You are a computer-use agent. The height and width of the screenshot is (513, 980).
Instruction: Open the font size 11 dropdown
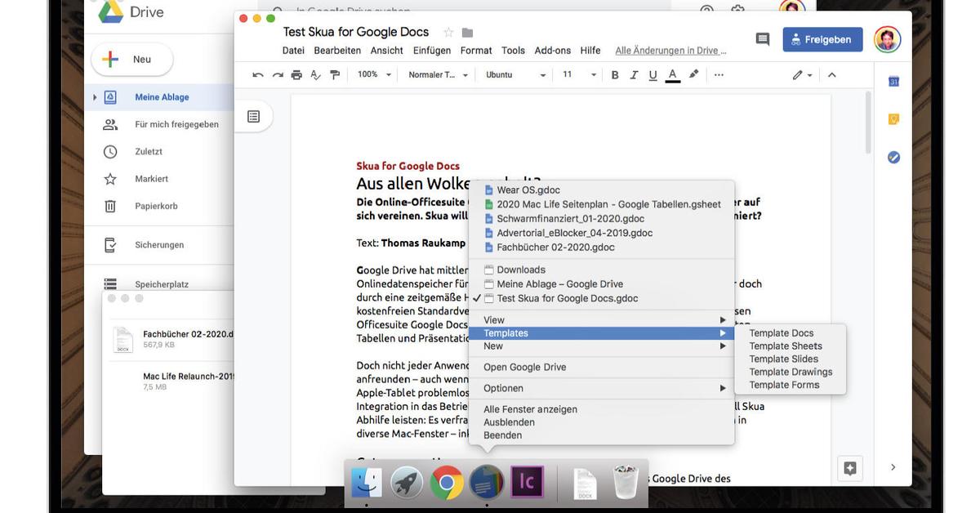(577, 74)
